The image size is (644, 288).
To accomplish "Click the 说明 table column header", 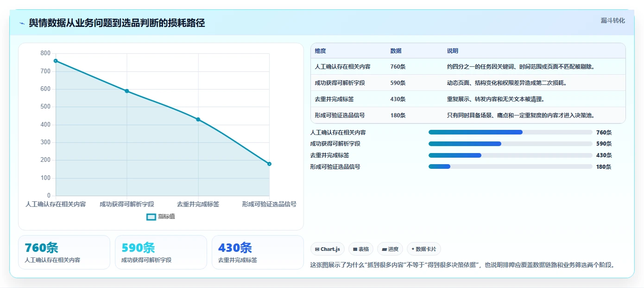I will click(x=452, y=51).
